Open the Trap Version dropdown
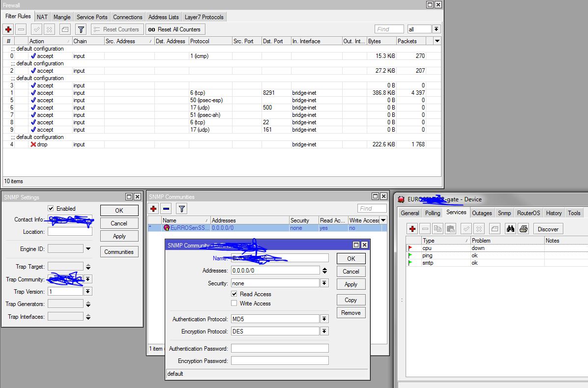Screen dimensions: 588x388 (x=88, y=291)
